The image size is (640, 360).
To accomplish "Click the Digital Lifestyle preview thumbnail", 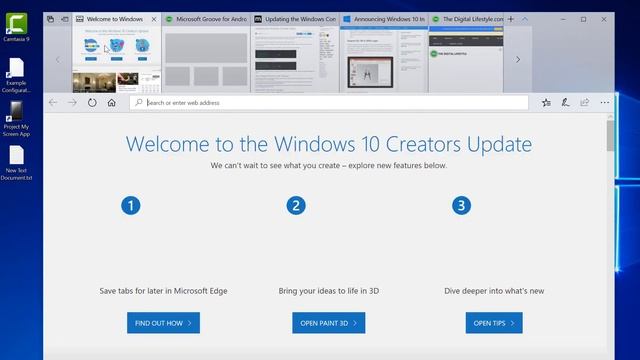I will [x=466, y=60].
